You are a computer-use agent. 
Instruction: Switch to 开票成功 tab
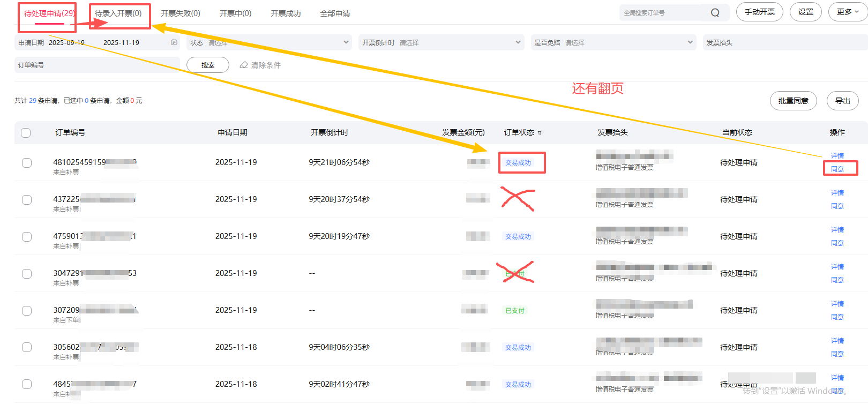tap(286, 13)
